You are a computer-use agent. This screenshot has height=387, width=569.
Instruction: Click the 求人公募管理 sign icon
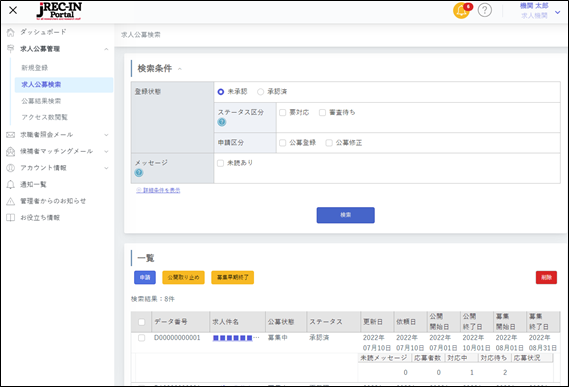11,49
